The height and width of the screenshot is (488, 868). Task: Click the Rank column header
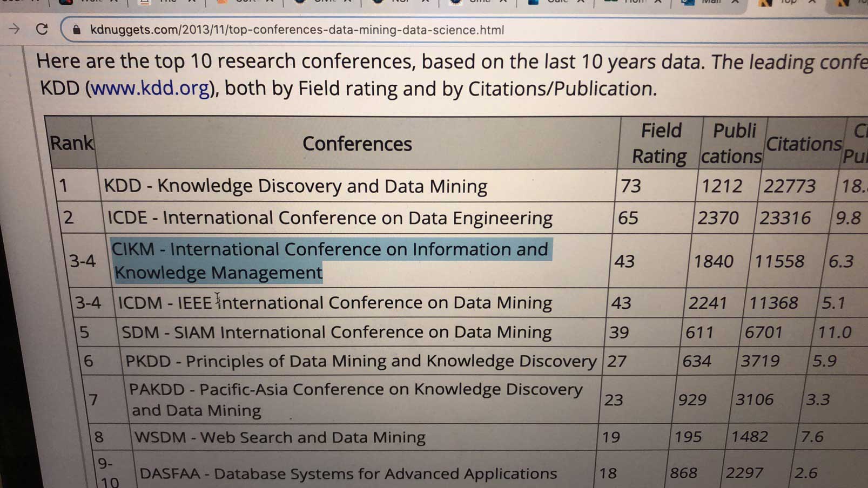(x=72, y=143)
